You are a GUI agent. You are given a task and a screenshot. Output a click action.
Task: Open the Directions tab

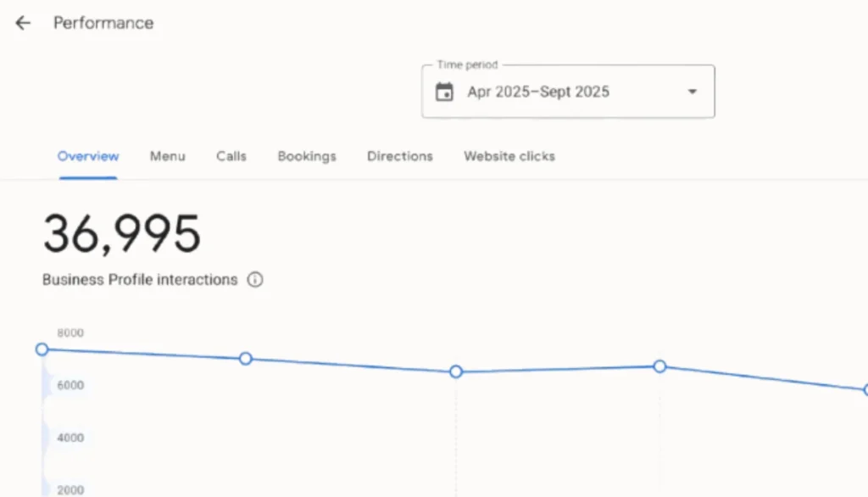400,156
